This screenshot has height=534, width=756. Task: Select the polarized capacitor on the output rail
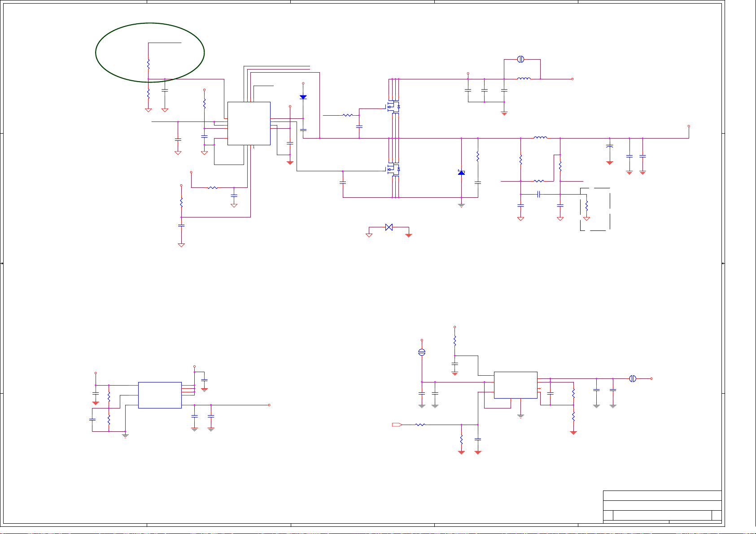pos(609,146)
